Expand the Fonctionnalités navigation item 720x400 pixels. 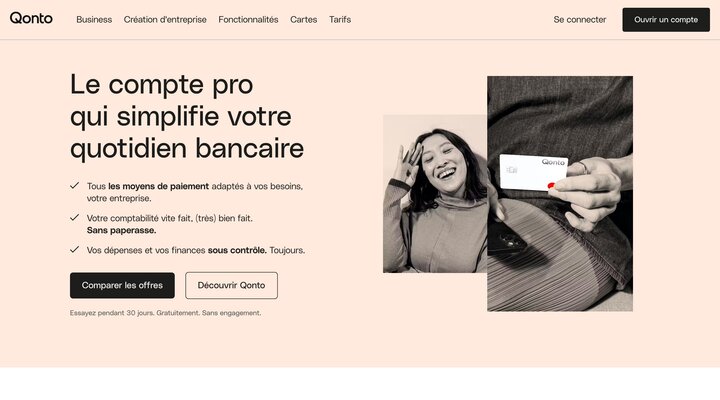248,20
